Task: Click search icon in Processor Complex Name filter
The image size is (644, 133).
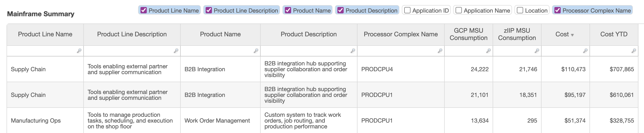Action: click(440, 51)
